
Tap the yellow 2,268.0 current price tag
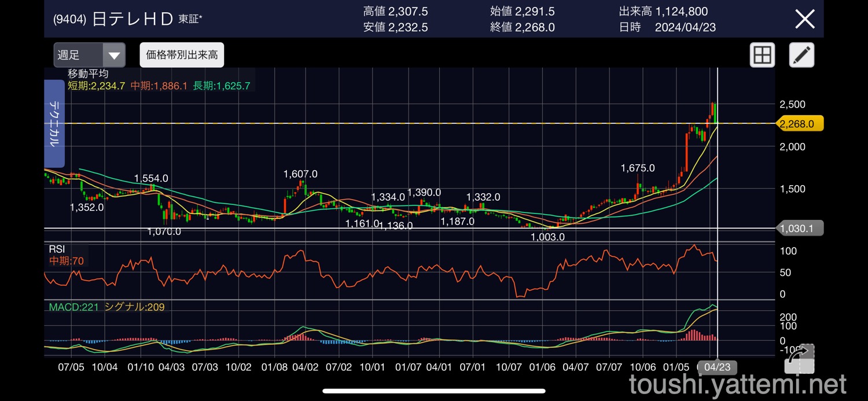click(799, 123)
